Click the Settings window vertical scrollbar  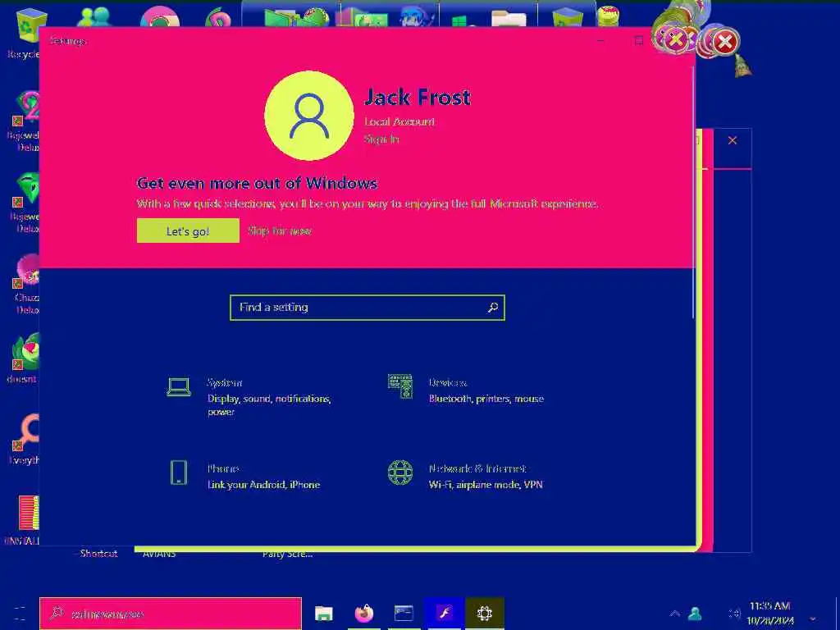click(x=693, y=193)
